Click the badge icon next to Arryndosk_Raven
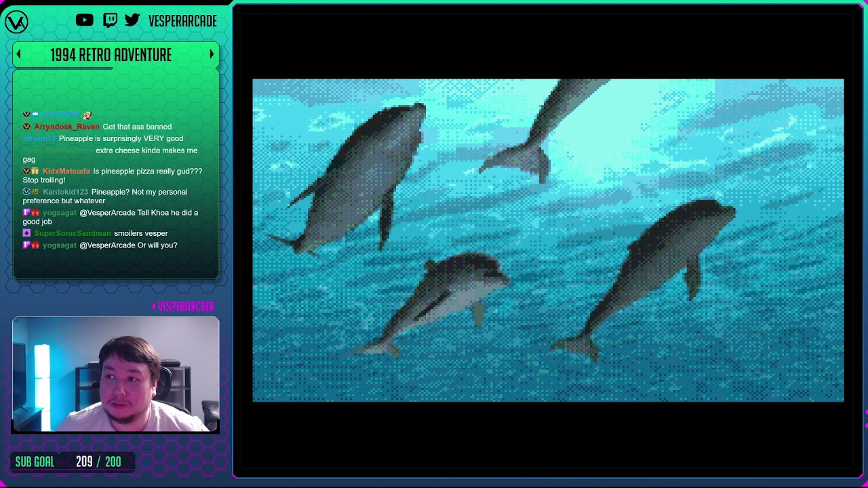 (x=26, y=127)
